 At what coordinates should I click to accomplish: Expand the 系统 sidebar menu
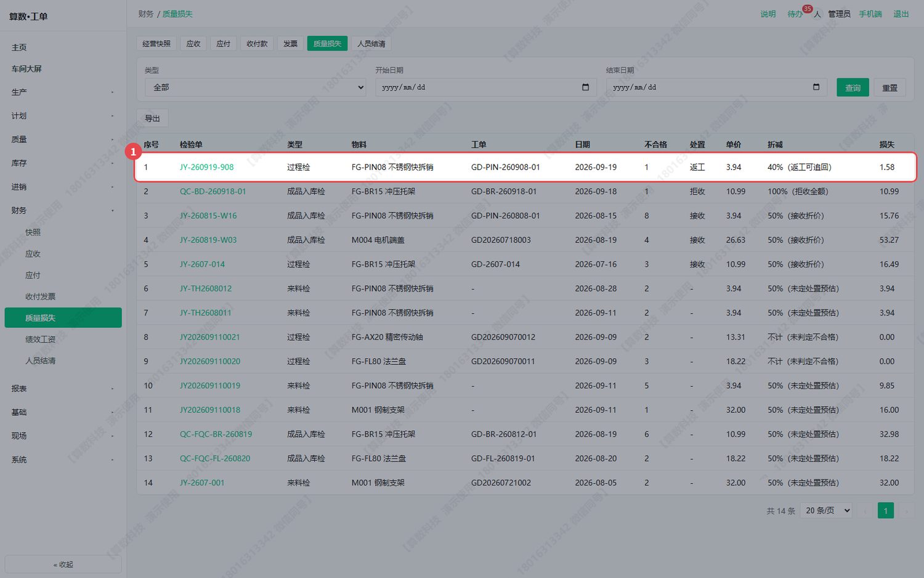click(63, 460)
